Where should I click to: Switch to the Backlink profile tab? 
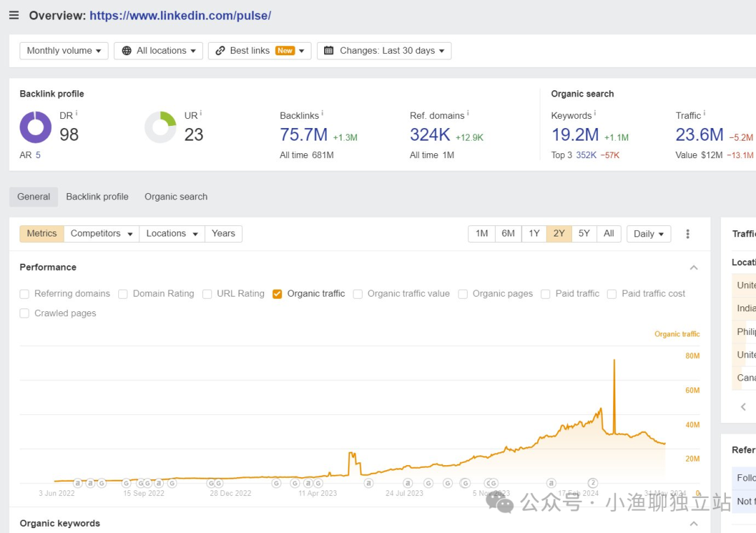pyautogui.click(x=97, y=197)
